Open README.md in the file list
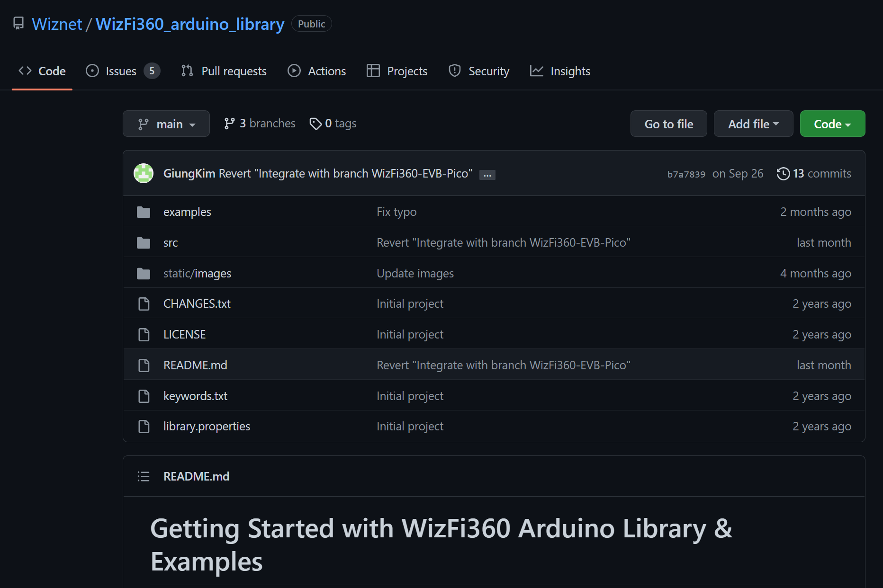883x588 pixels. [195, 365]
